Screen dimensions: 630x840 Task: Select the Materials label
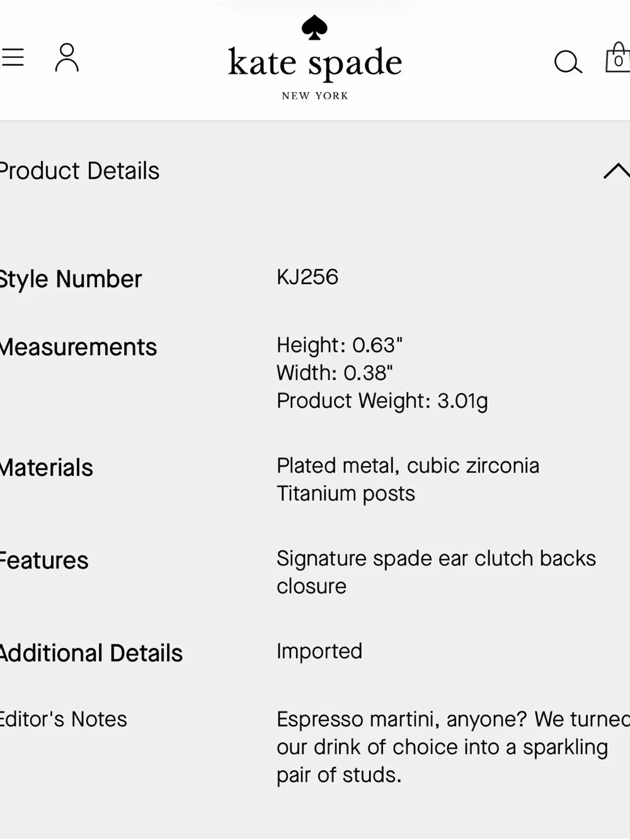pyautogui.click(x=47, y=468)
